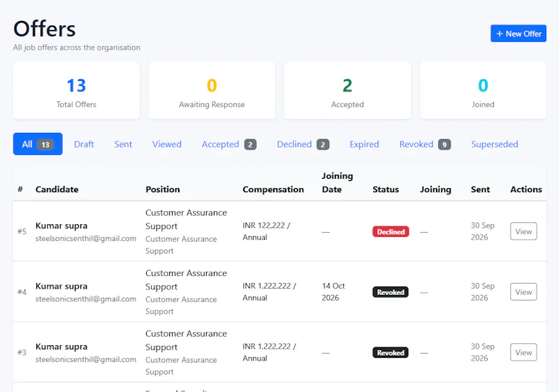The image size is (559, 392).
Task: Switch to the Draft tab
Action: pos(84,144)
